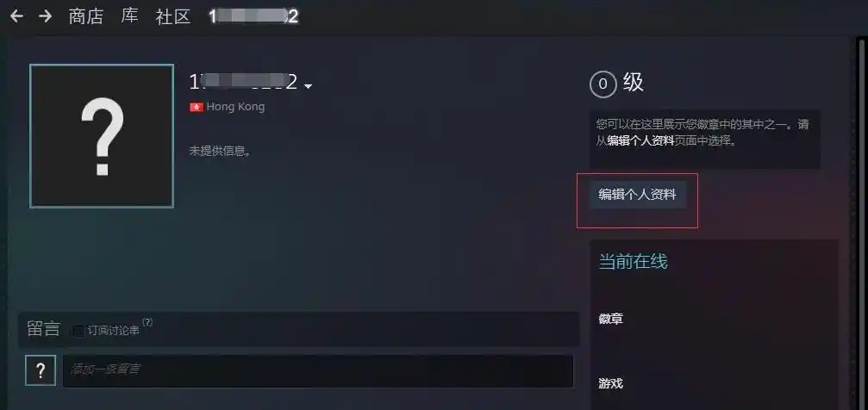Click the Hong Kong flag icon
The height and width of the screenshot is (410, 868).
(197, 107)
